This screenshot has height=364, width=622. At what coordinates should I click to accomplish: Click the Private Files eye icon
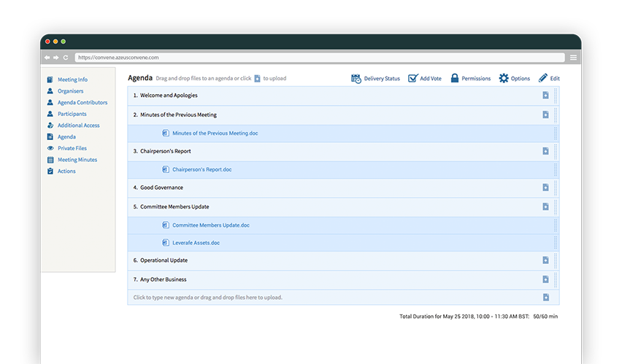tap(50, 148)
